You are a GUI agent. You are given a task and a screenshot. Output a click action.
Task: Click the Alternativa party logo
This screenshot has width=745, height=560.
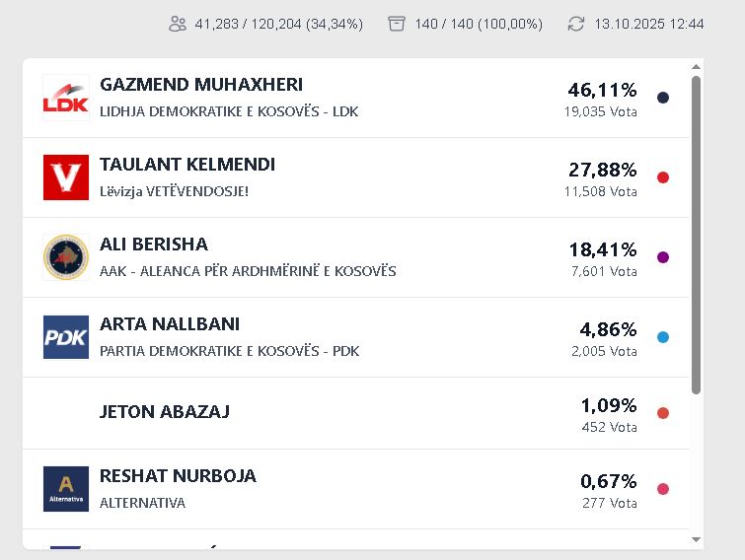pos(66,489)
